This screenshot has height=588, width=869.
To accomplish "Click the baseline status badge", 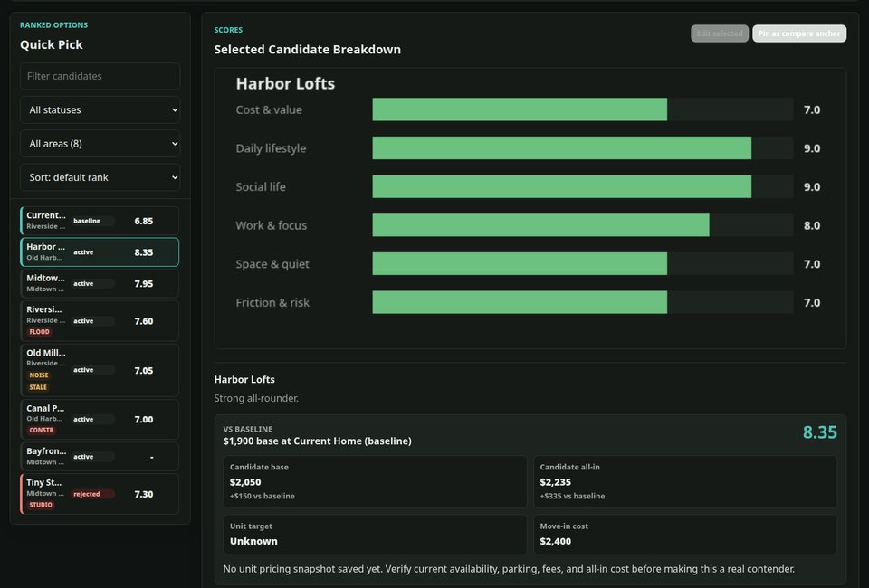I will tap(92, 221).
